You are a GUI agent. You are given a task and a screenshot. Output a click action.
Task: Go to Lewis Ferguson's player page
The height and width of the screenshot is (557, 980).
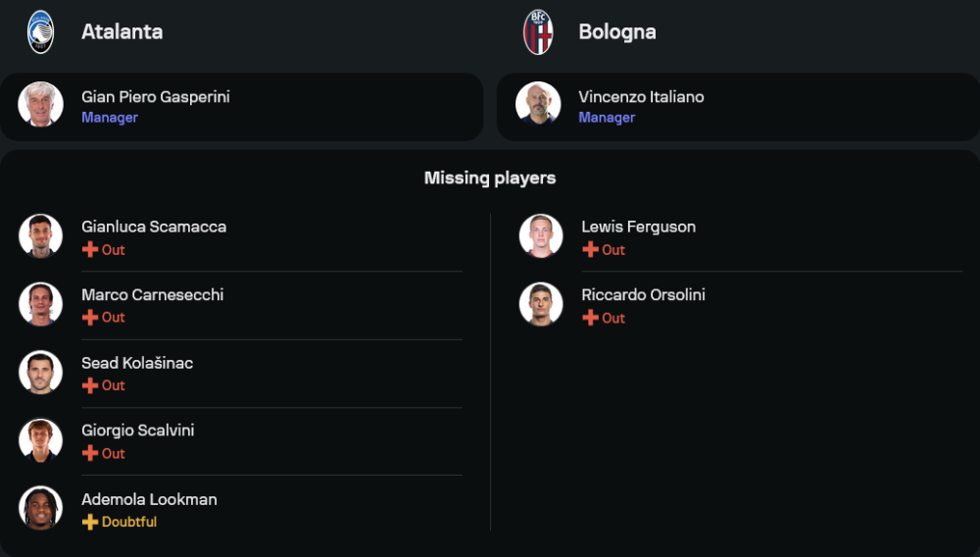coord(638,227)
